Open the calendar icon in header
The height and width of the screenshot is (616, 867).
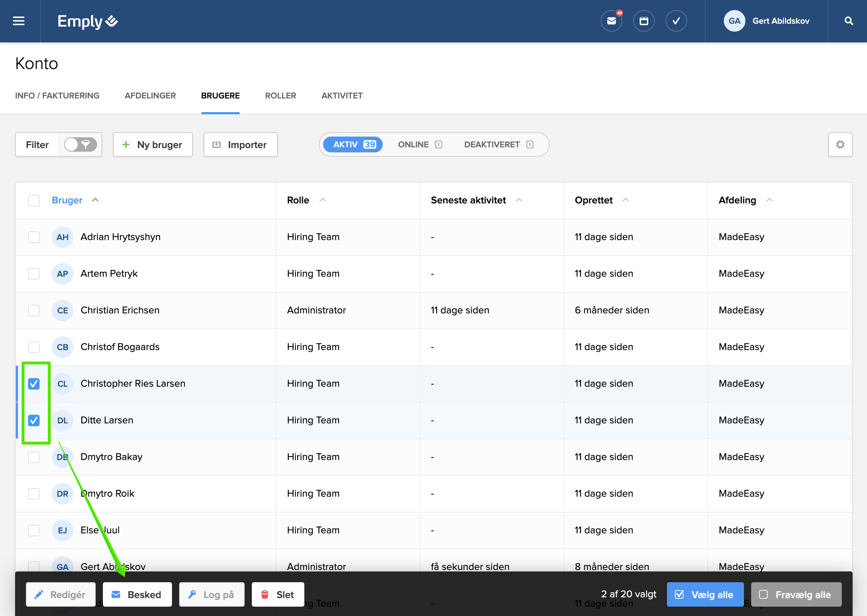pos(644,21)
